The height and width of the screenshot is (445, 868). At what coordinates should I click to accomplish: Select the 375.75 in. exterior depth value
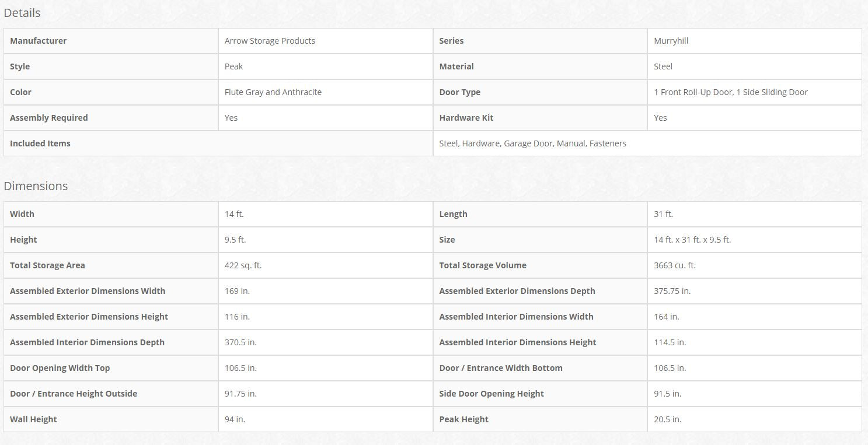coord(672,291)
